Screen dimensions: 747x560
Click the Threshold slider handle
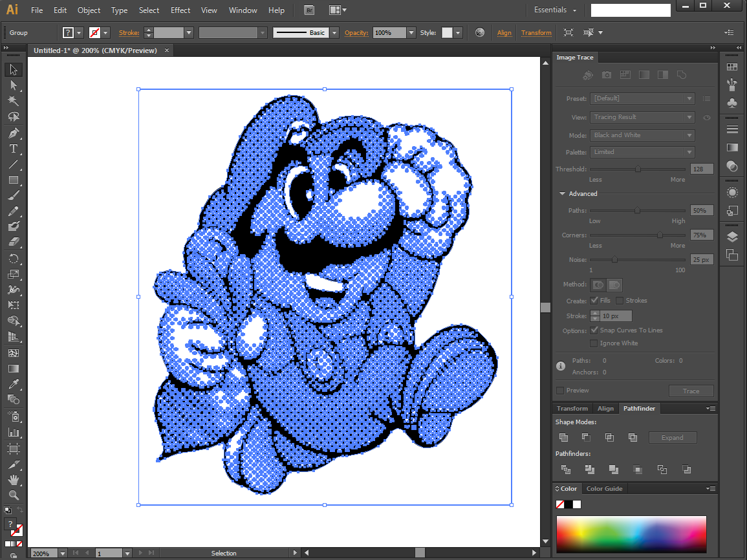click(x=638, y=169)
